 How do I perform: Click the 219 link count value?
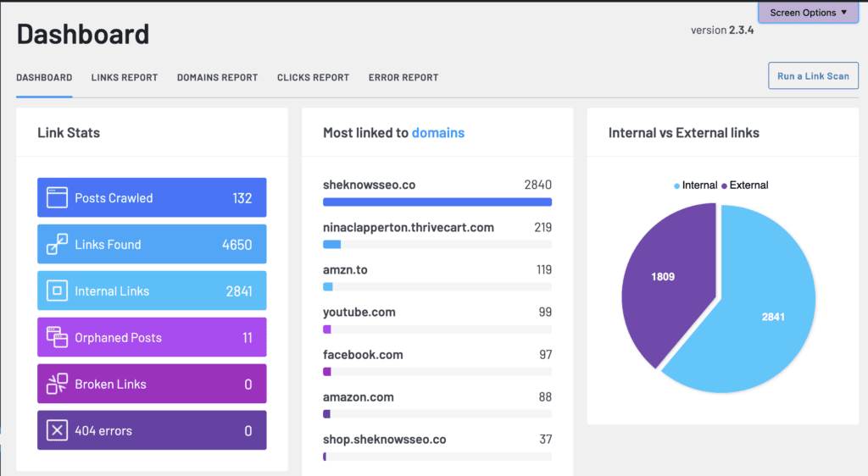pos(542,227)
